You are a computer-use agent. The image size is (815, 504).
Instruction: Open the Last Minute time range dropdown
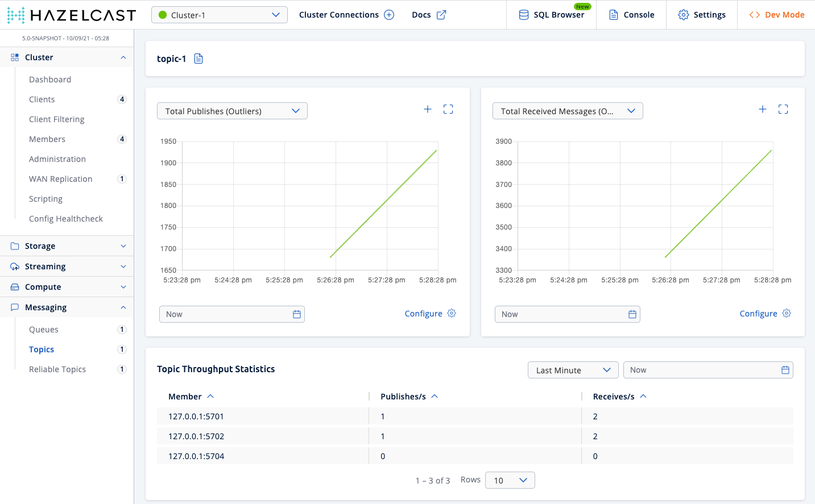[x=573, y=370]
